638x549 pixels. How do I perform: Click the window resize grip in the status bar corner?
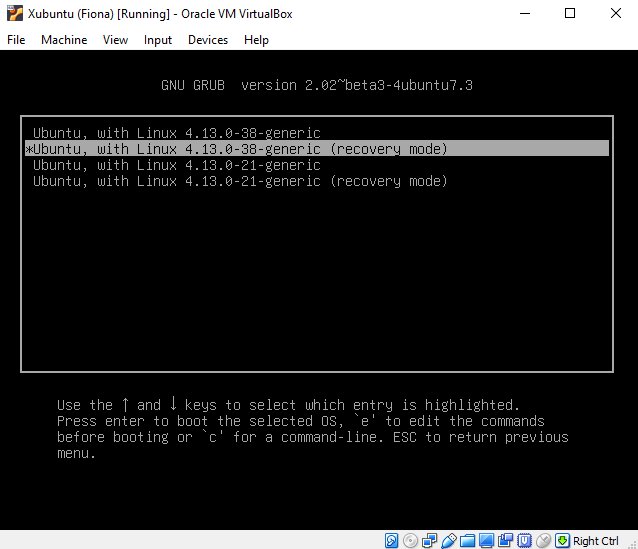click(633, 544)
